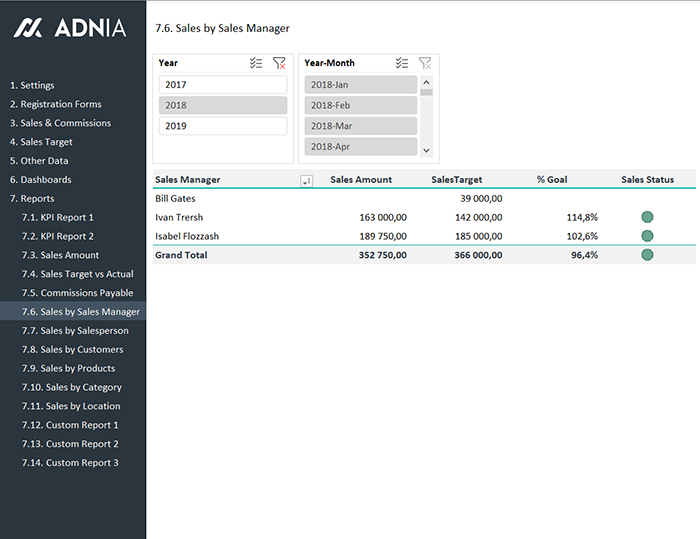
Task: Click the Year-Month slicer scrollbar thumb
Action: coord(426,93)
